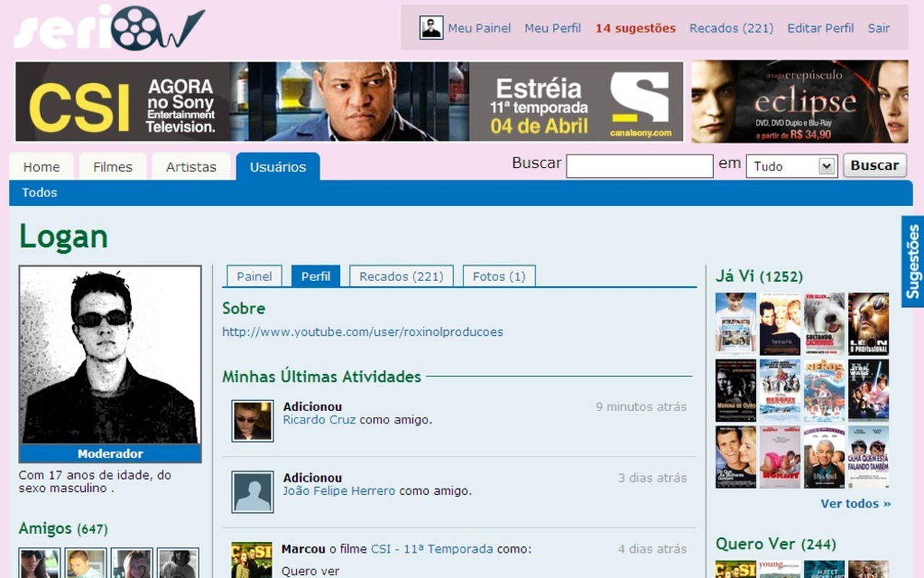Open the Steve Martin movie poster
The image size is (924, 578).
point(824,457)
